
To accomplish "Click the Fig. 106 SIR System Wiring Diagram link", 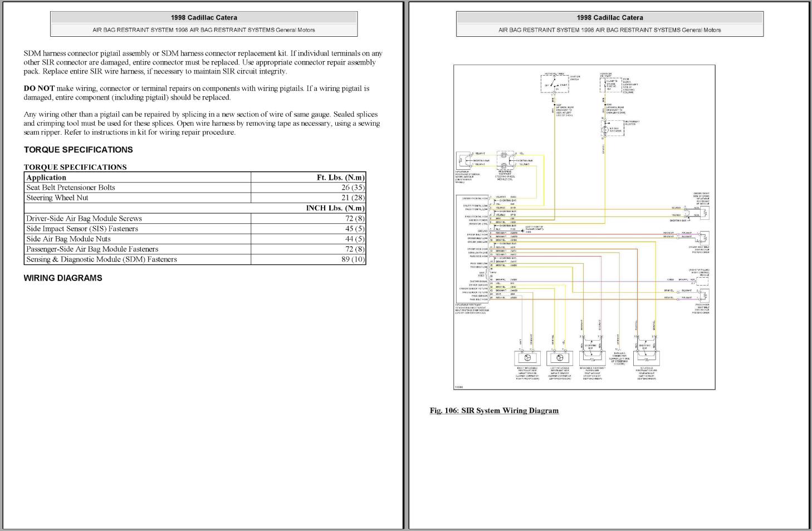I will [494, 411].
